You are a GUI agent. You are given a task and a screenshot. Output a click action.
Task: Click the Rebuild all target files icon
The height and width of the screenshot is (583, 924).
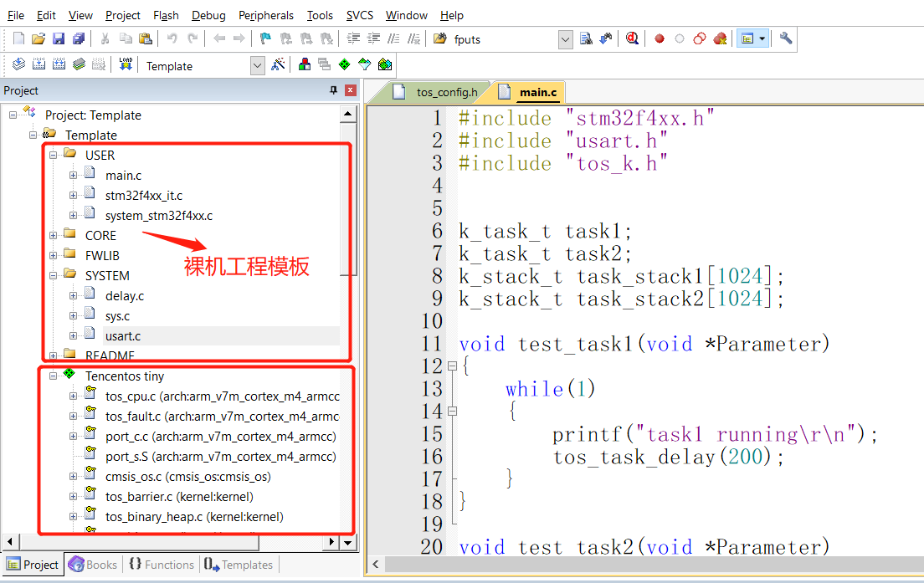[x=59, y=64]
